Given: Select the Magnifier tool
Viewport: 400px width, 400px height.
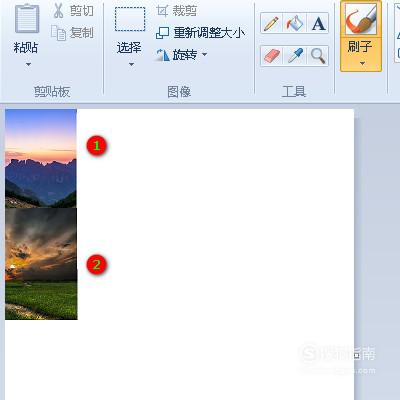Looking at the screenshot, I should (318, 56).
